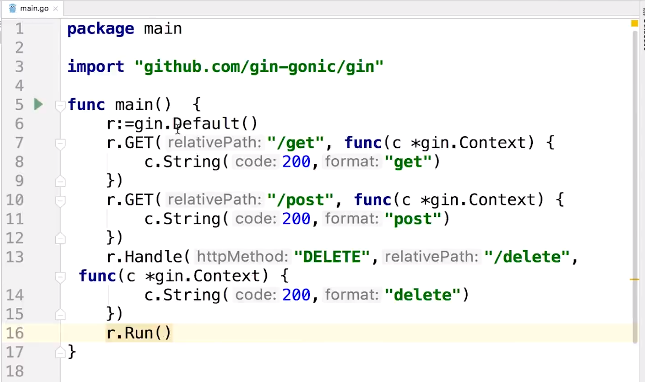Collapse the /get handler fold on line 7
Viewport: 645px width, 382px height.
pyautogui.click(x=60, y=144)
